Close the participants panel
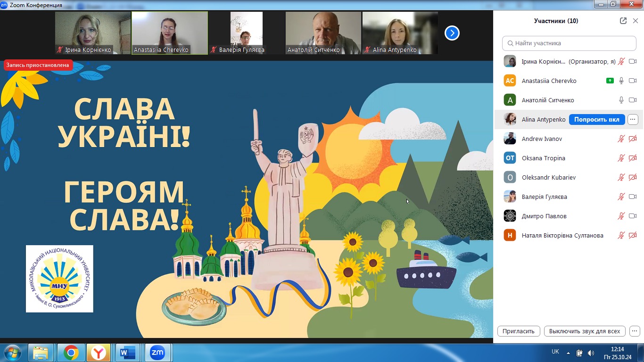The image size is (644, 362). tap(636, 21)
